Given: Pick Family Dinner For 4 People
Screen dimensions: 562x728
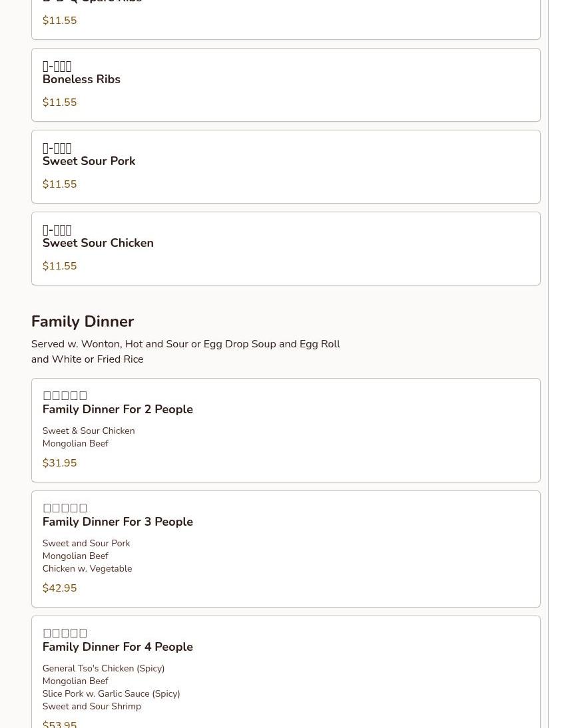Looking at the screenshot, I should pyautogui.click(x=117, y=647).
